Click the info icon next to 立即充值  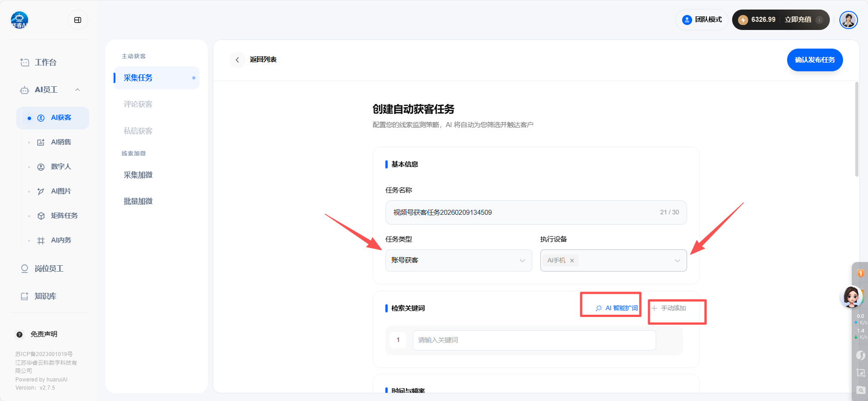pyautogui.click(x=819, y=20)
